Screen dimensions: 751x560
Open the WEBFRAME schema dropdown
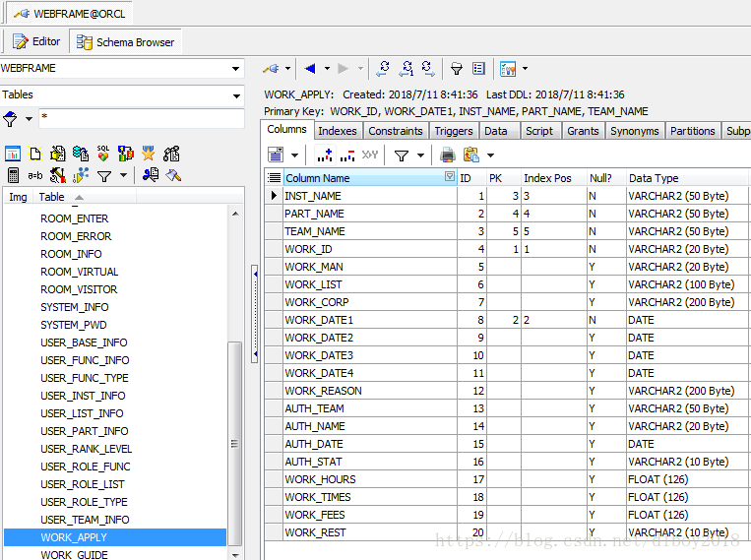tap(235, 69)
